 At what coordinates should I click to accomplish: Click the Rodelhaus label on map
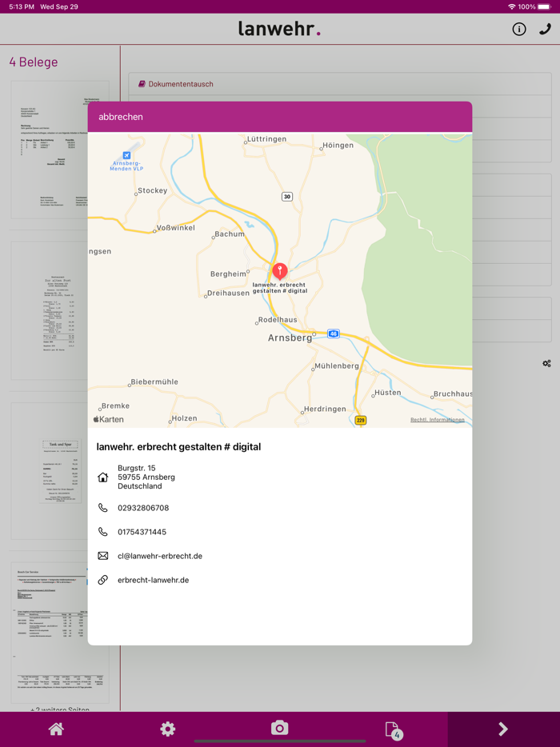[x=278, y=320]
